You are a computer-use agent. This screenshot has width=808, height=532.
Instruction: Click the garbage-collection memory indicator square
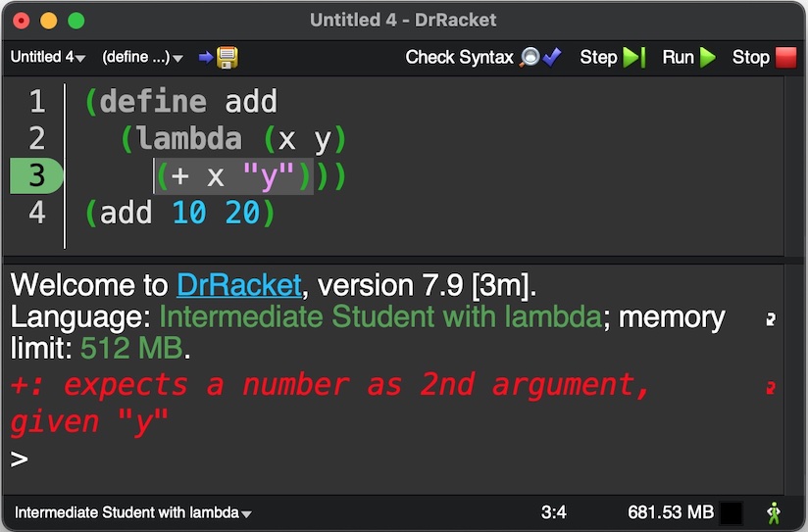tap(732, 513)
